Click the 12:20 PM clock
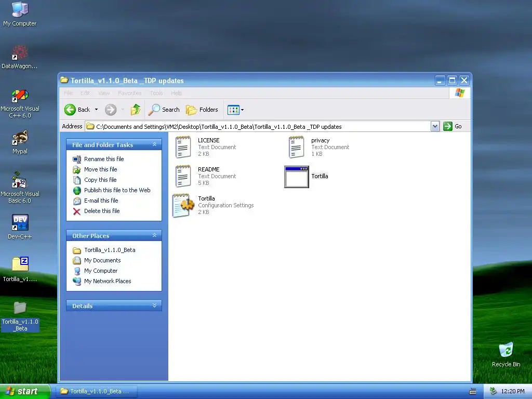Image resolution: width=532 pixels, height=399 pixels. click(513, 392)
